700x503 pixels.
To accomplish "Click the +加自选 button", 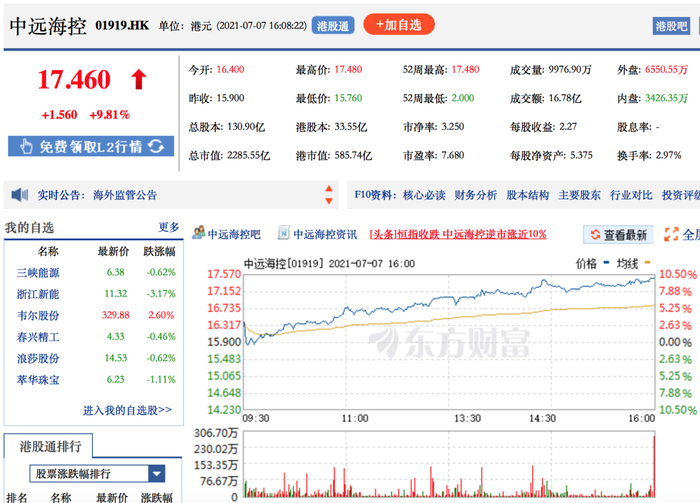I will click(x=399, y=25).
